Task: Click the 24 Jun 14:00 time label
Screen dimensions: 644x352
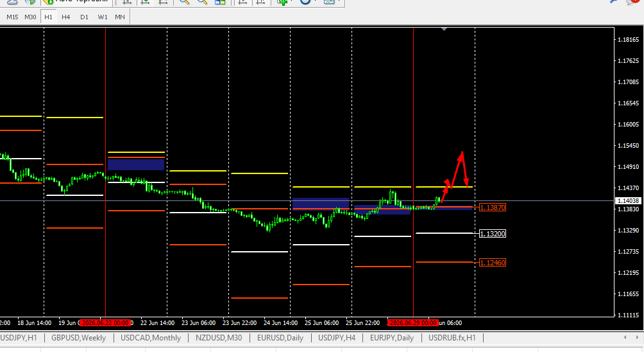Action: [x=280, y=323]
